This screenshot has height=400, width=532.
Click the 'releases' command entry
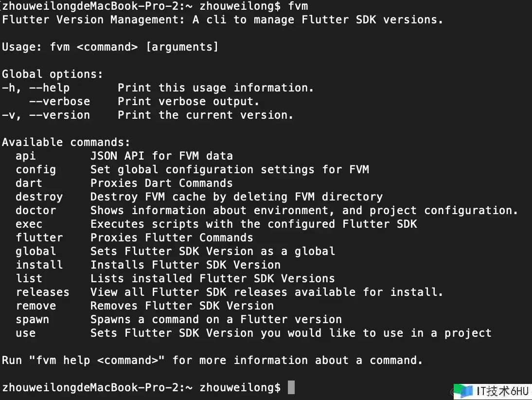tap(42, 292)
